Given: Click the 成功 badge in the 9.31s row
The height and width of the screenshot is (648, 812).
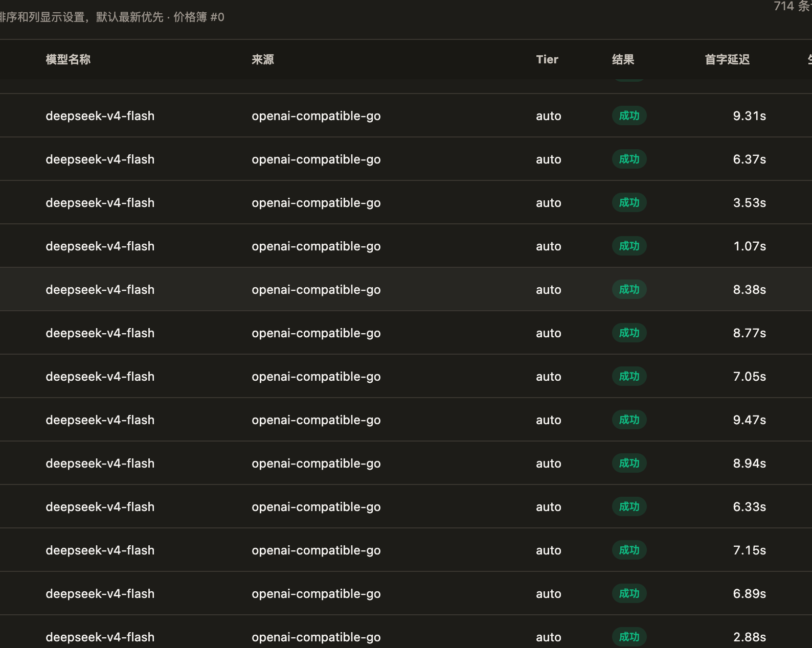Looking at the screenshot, I should click(x=629, y=116).
